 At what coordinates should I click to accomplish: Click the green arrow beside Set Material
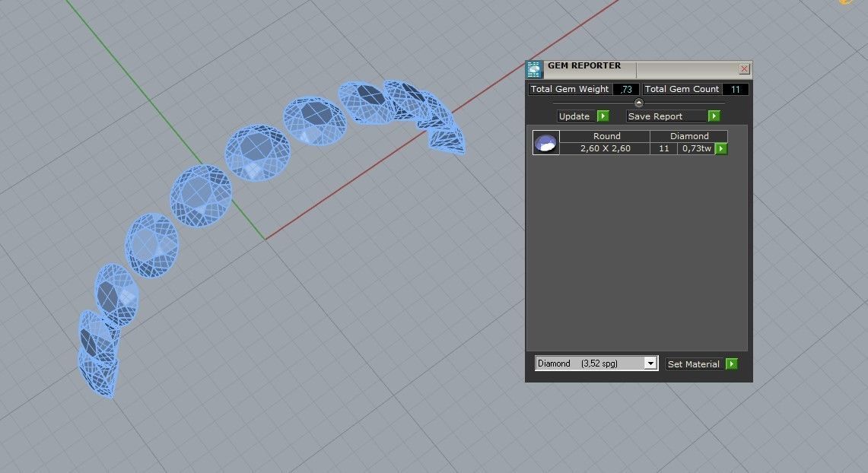(x=731, y=363)
